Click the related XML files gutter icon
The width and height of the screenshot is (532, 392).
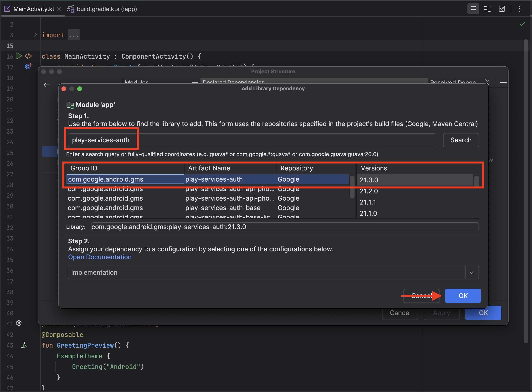pos(28,56)
